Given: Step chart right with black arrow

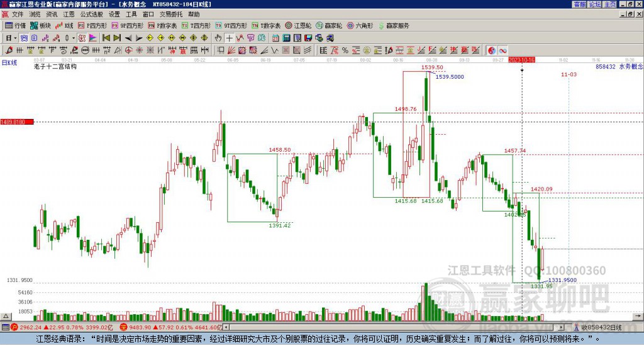Looking at the screenshot, I should pos(139,38).
